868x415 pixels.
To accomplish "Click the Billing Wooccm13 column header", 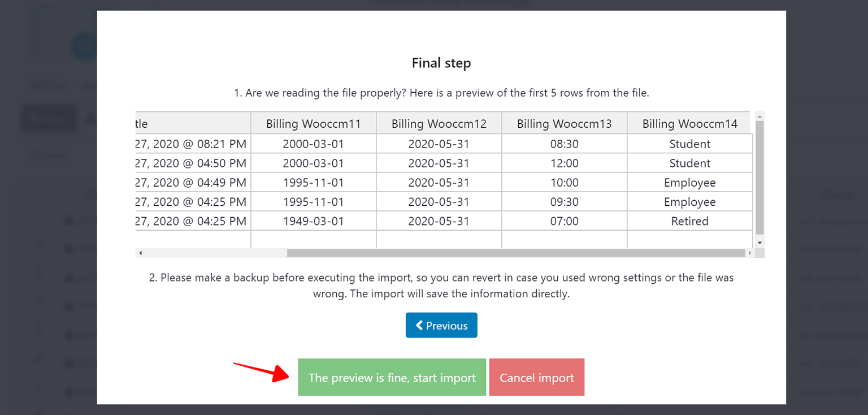I will click(x=564, y=124).
